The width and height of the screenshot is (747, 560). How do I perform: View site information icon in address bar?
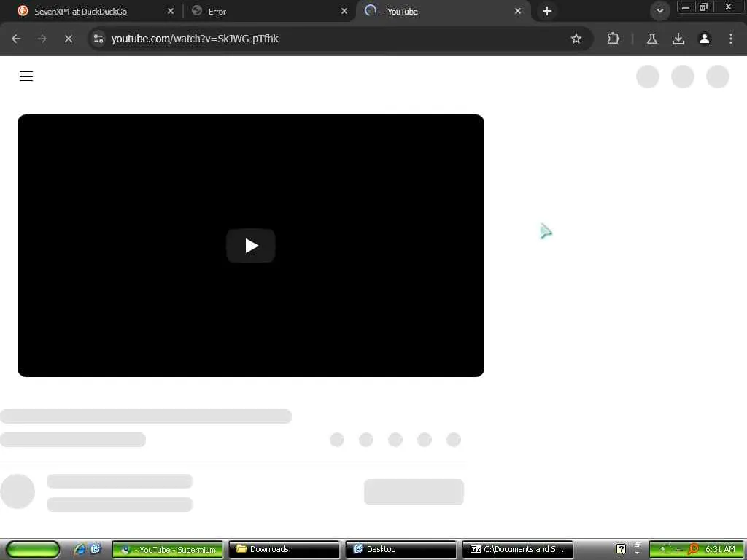click(x=98, y=39)
